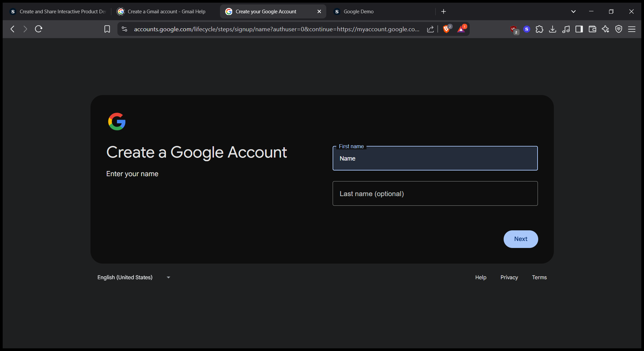Click the address bar URL
The width and height of the screenshot is (644, 351).
(276, 29)
